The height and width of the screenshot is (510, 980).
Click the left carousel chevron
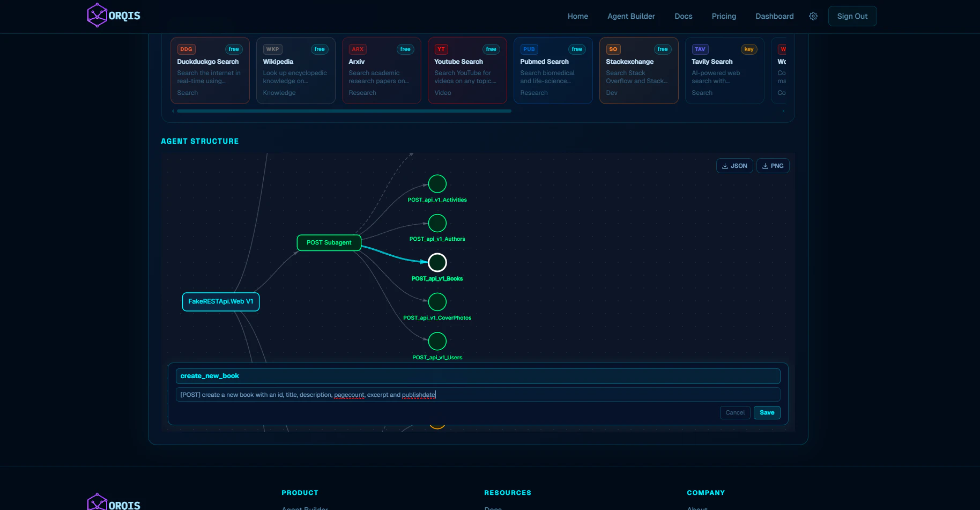pyautogui.click(x=172, y=110)
